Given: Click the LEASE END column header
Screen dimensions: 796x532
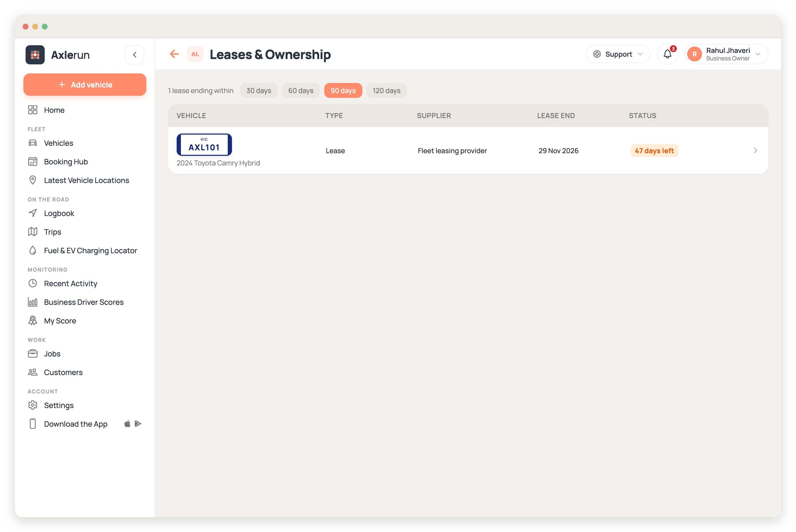Looking at the screenshot, I should tap(556, 116).
